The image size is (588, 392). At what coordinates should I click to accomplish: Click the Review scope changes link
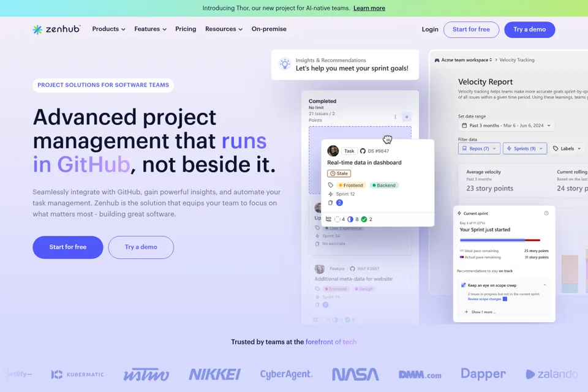[x=484, y=299]
